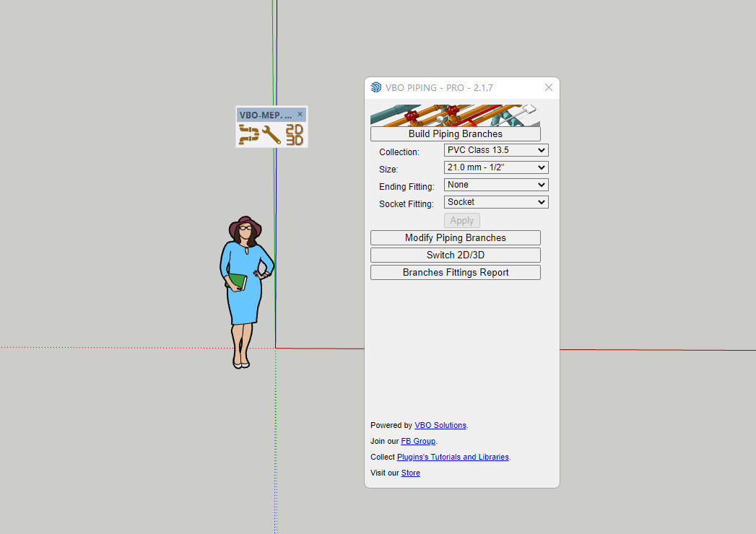Click the Build Piping Branches button
This screenshot has height=534, width=756.
[455, 134]
